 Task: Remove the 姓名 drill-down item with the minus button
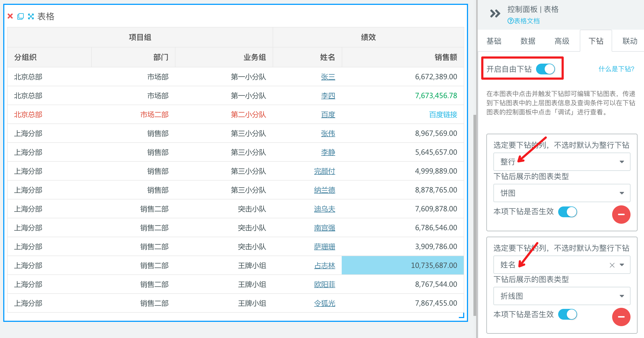pos(621,317)
